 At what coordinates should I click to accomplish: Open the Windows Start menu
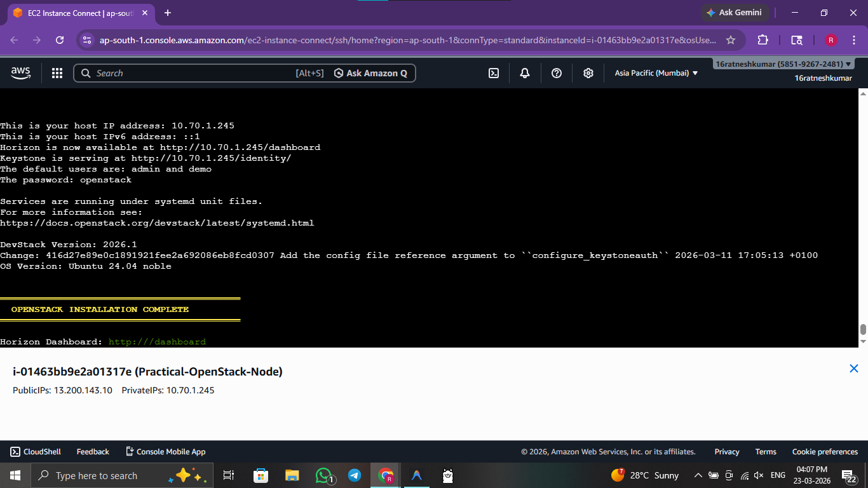pos(15,475)
